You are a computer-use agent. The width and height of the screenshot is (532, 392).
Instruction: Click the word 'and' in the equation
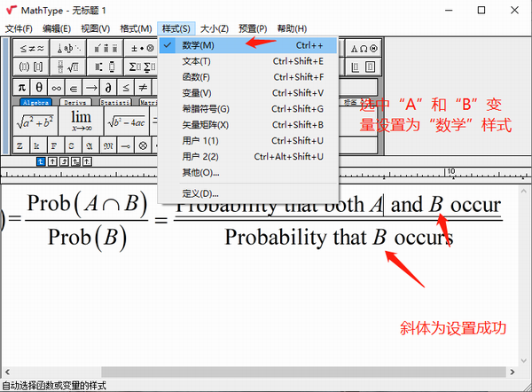click(x=406, y=205)
